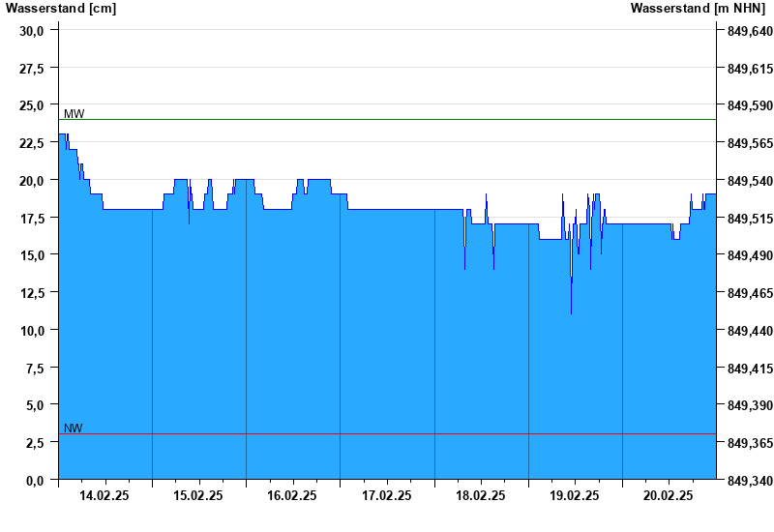
Task: Click the 25,0 left axis value
Action: click(32, 105)
